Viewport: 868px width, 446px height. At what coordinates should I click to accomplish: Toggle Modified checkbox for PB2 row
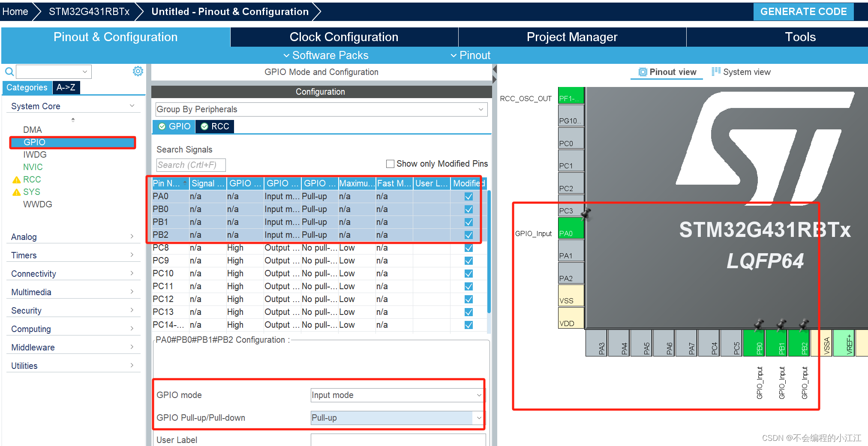point(469,235)
